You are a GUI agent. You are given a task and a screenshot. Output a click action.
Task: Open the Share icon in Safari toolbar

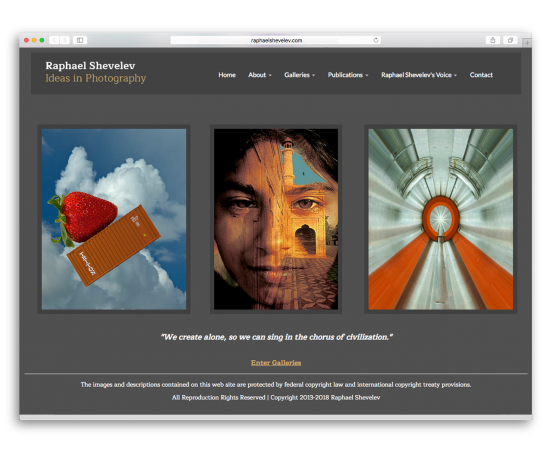point(492,40)
